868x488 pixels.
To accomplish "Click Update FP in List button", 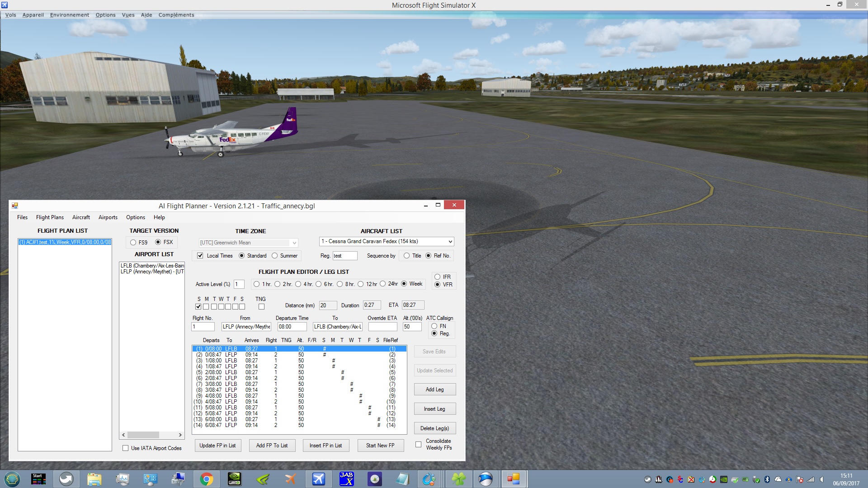I will pos(217,446).
